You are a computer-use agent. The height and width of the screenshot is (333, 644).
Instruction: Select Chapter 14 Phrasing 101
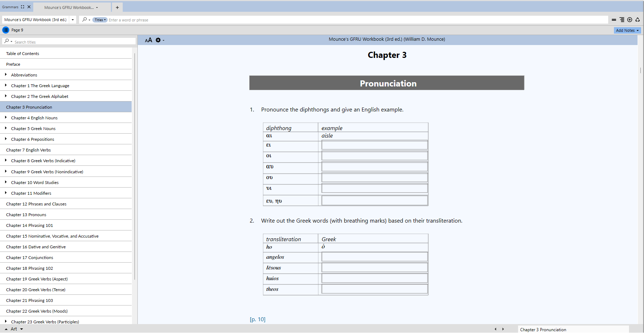[66, 225]
